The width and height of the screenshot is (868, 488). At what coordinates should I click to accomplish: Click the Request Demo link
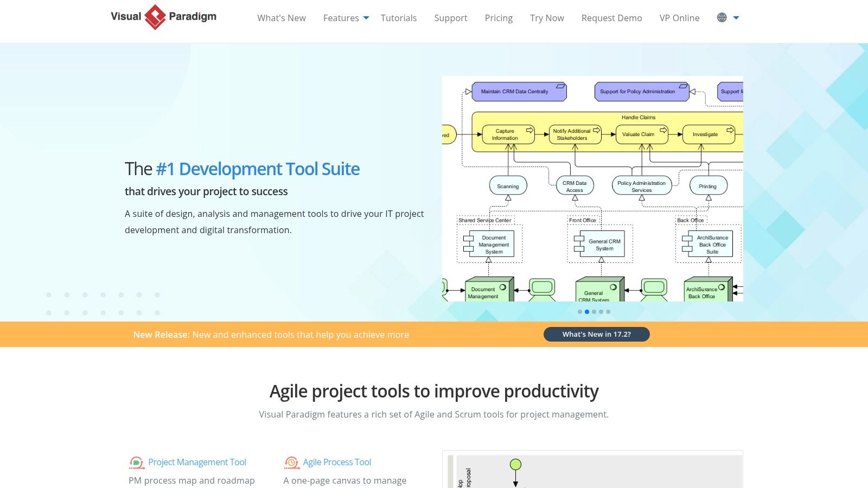611,18
